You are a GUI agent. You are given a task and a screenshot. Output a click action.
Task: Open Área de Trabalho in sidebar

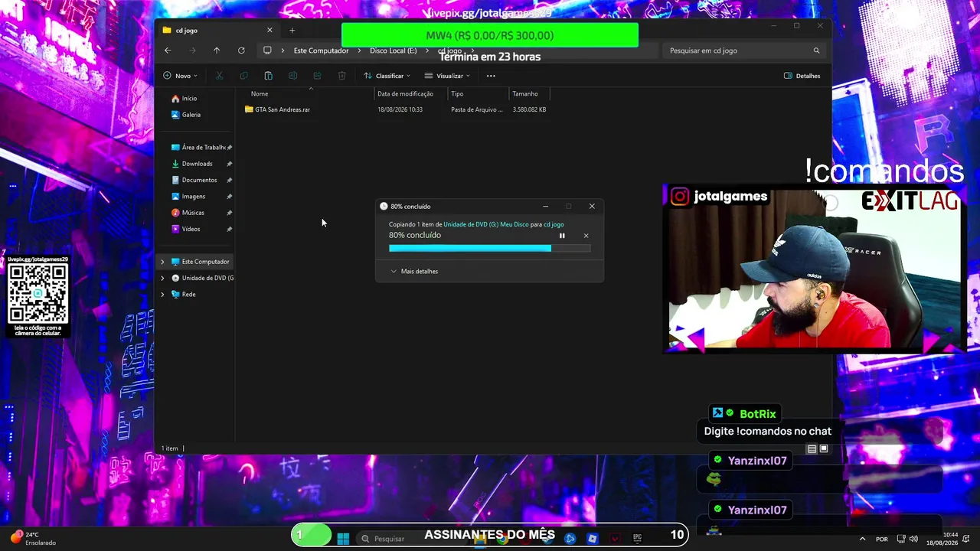[x=203, y=148]
